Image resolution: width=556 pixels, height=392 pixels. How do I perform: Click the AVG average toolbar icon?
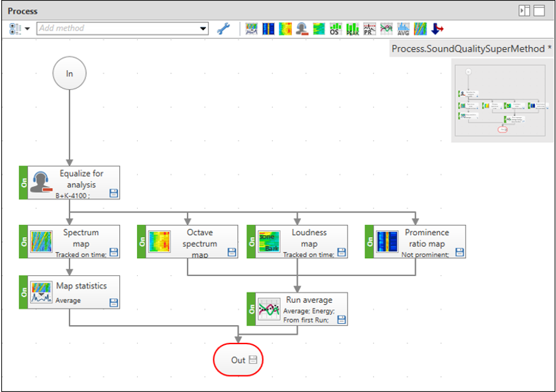tap(403, 29)
